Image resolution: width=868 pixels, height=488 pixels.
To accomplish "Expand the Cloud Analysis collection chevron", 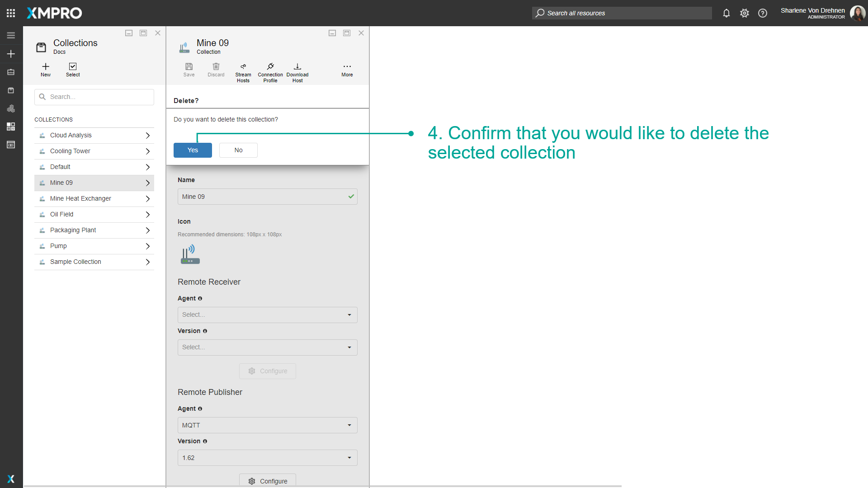I will pyautogui.click(x=147, y=135).
